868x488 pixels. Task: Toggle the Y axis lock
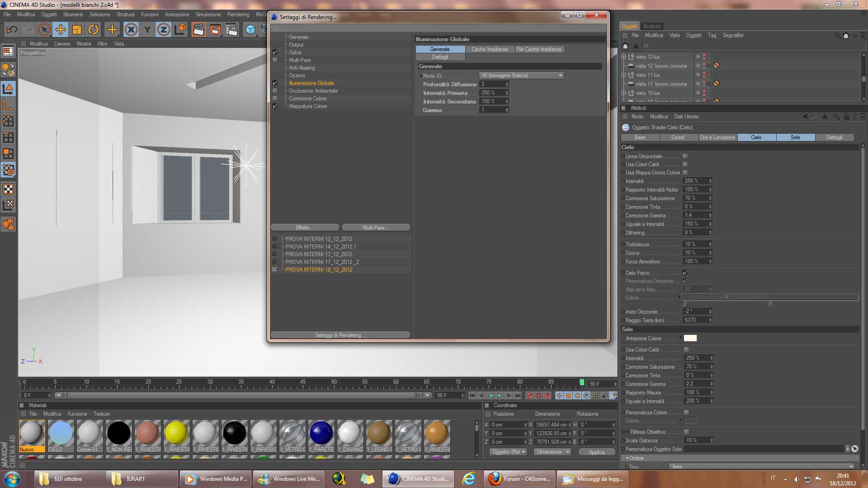tap(147, 30)
